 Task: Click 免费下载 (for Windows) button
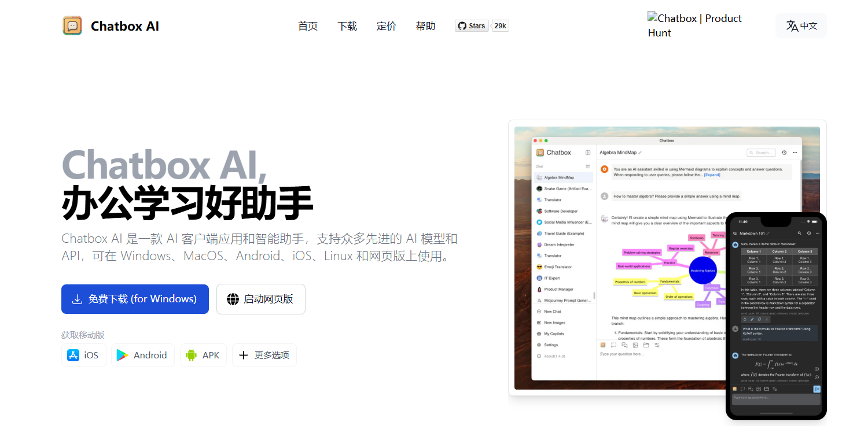[x=135, y=299]
